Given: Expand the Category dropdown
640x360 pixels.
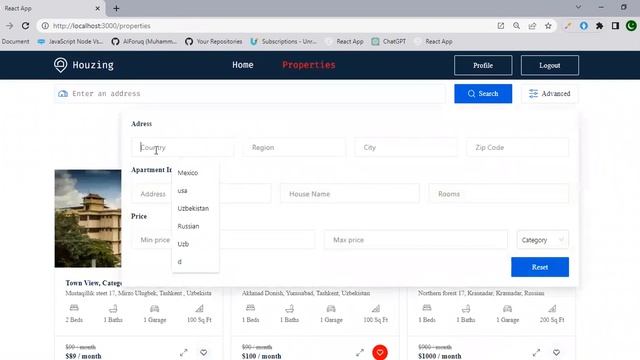Looking at the screenshot, I should 542,240.
